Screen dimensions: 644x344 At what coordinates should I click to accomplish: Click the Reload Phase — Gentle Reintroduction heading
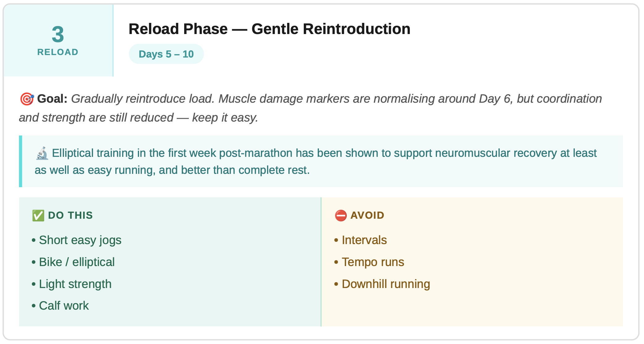click(269, 29)
